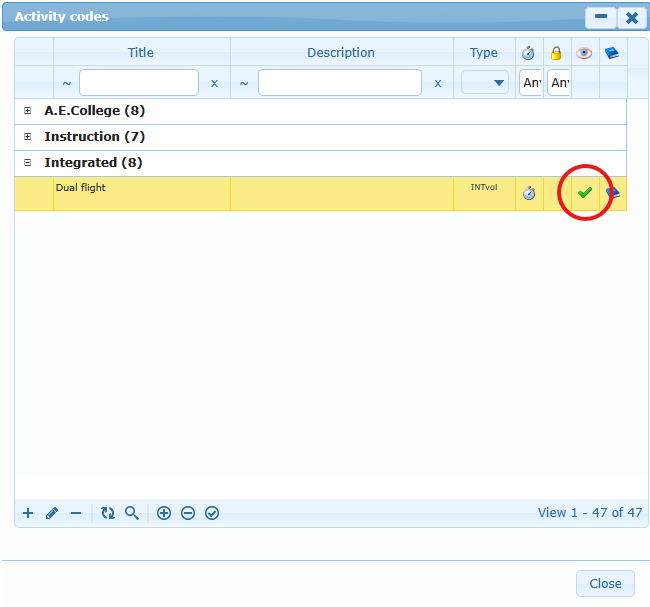650x607 pixels.
Task: Click the padlock locked column header
Action: (x=557, y=53)
